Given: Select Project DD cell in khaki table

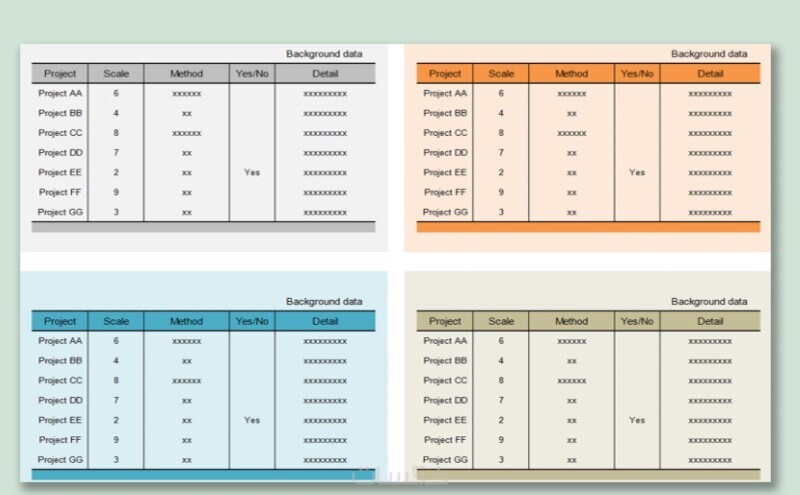Looking at the screenshot, I should (x=445, y=400).
